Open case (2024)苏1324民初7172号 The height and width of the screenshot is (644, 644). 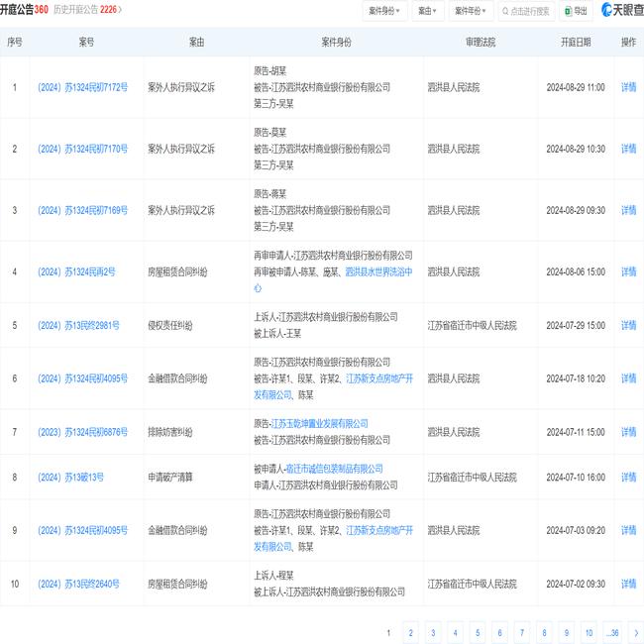click(x=82, y=87)
